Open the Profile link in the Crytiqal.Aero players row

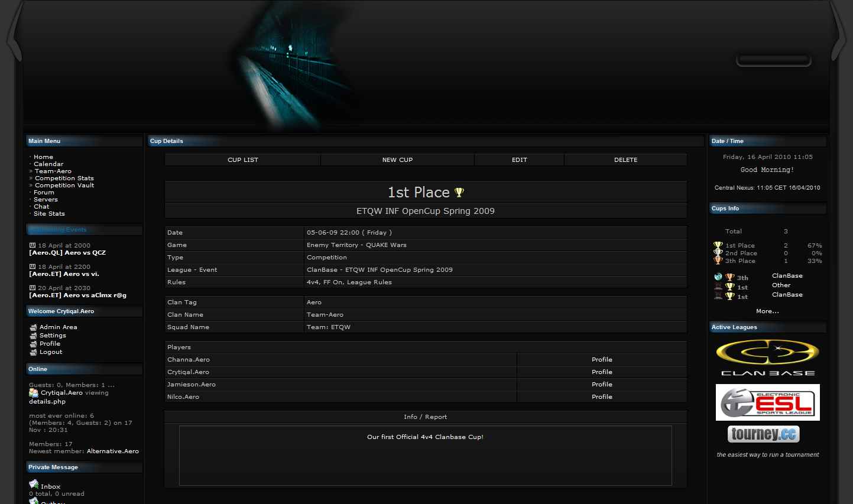click(x=602, y=372)
